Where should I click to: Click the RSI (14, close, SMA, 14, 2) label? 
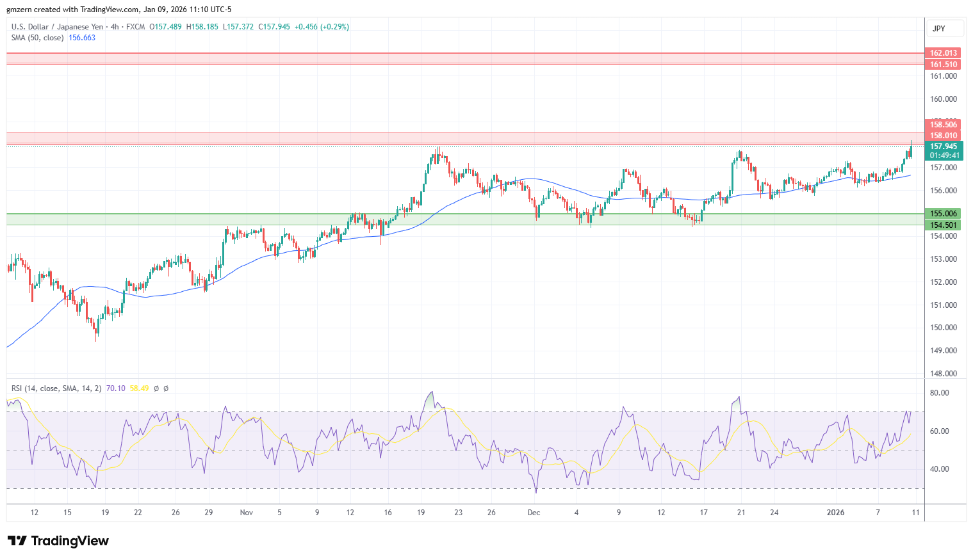[x=56, y=388]
